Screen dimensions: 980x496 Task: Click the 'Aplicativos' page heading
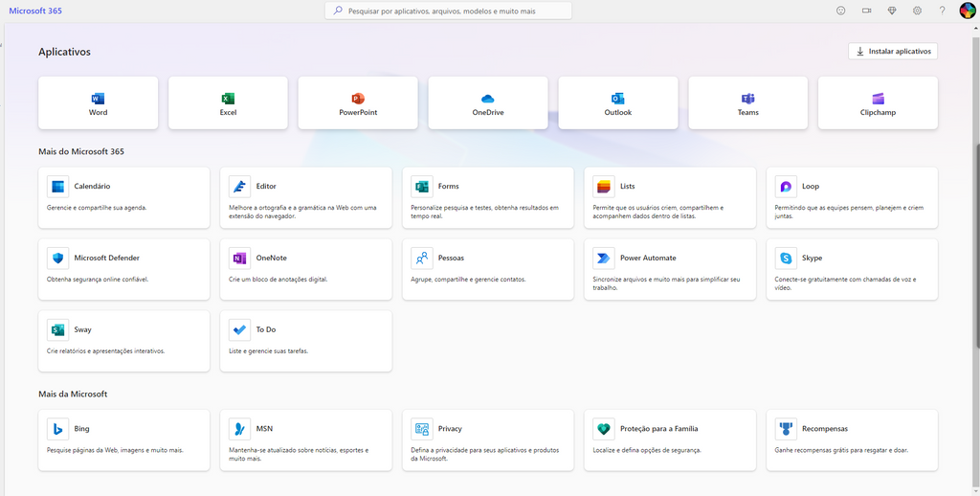click(x=64, y=52)
